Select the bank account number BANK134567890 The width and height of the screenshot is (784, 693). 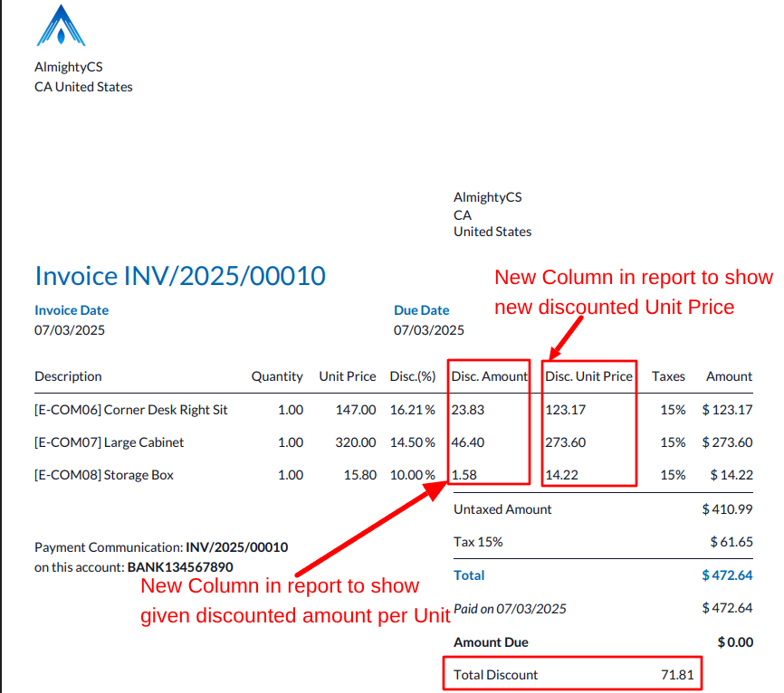click(x=180, y=567)
